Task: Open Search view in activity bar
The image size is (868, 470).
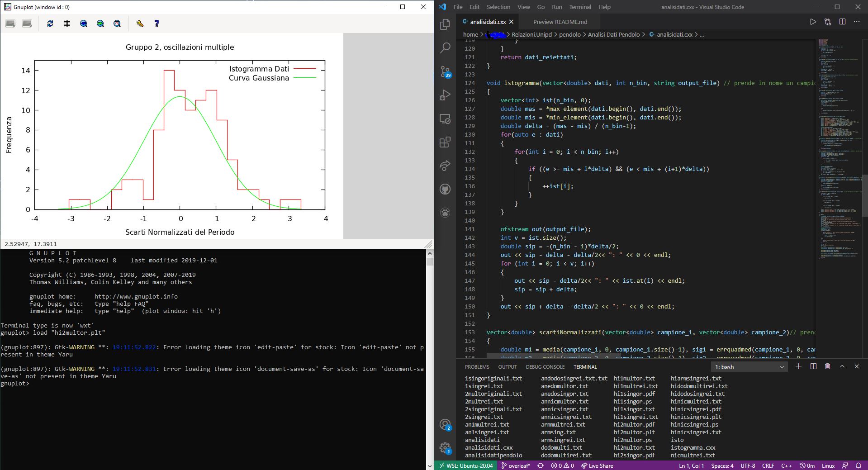Action: tap(445, 47)
